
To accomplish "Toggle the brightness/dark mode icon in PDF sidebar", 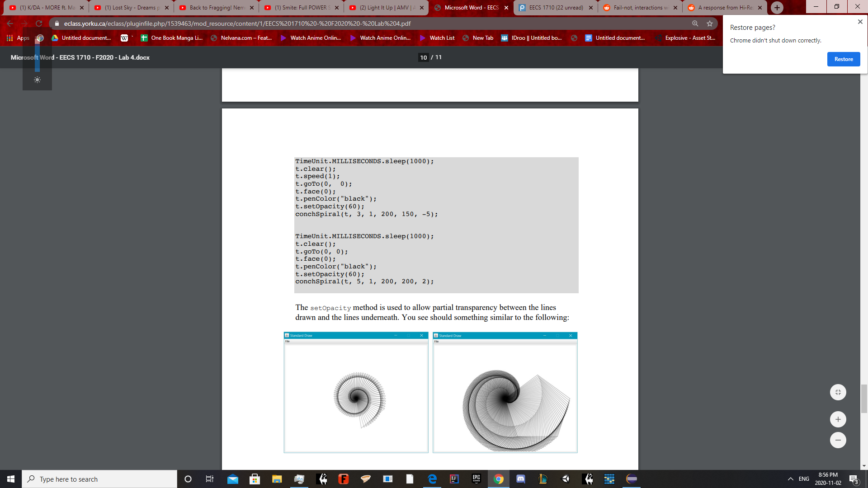I will [x=37, y=80].
